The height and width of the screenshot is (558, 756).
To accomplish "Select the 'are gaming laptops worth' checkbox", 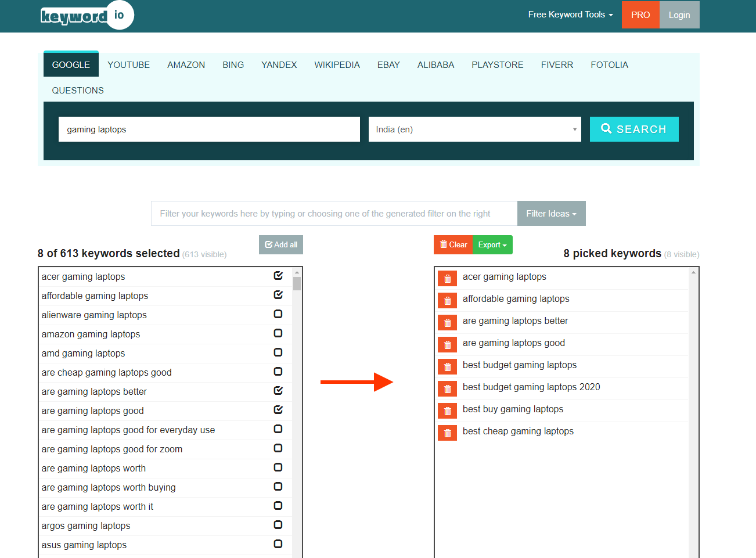I will (x=278, y=467).
